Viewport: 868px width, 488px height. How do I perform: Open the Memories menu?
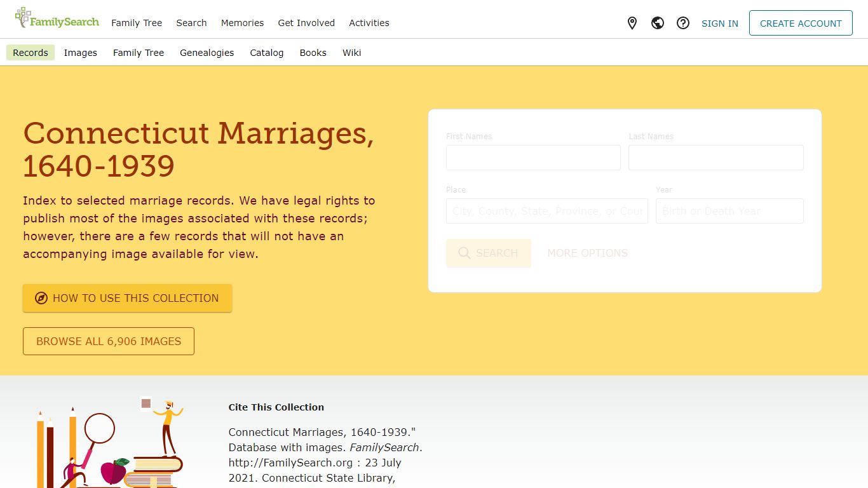tap(242, 23)
